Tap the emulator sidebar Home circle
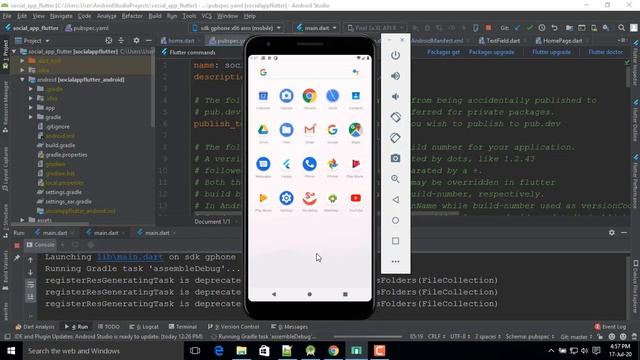 [x=395, y=220]
